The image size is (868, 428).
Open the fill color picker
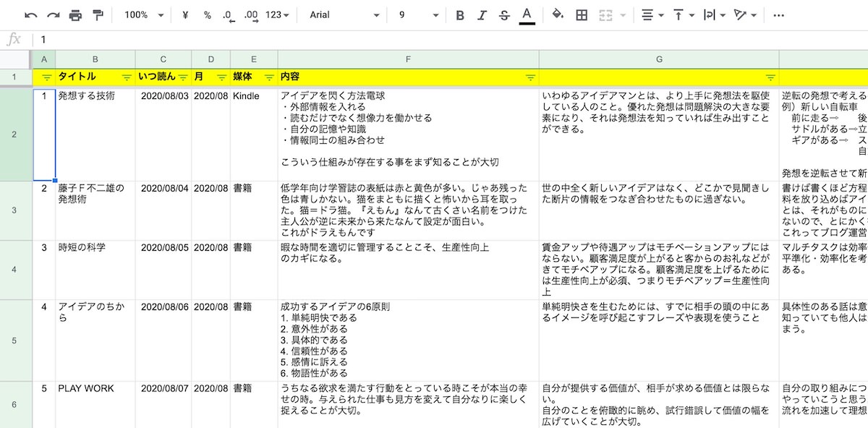pos(558,15)
